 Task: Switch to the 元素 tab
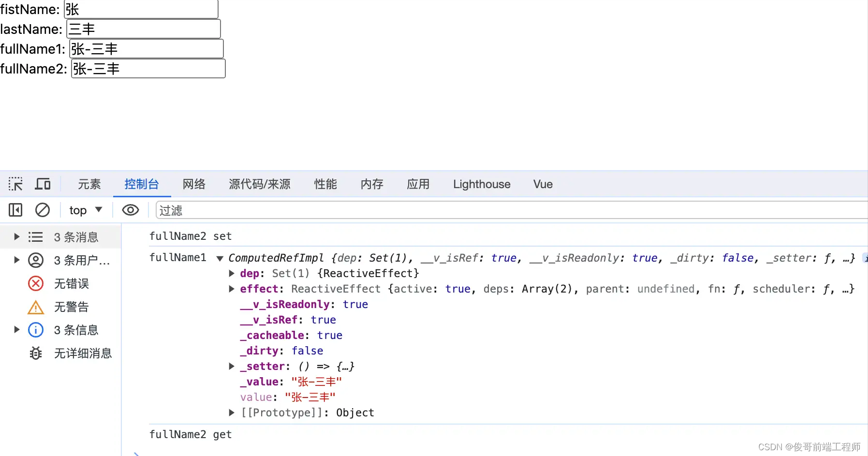89,184
